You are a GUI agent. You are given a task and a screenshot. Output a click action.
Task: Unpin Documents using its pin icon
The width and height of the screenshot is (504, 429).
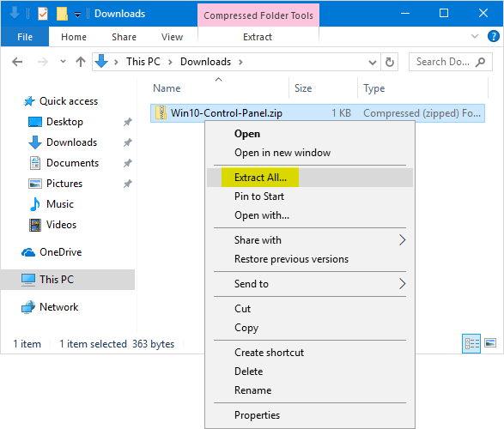point(128,163)
